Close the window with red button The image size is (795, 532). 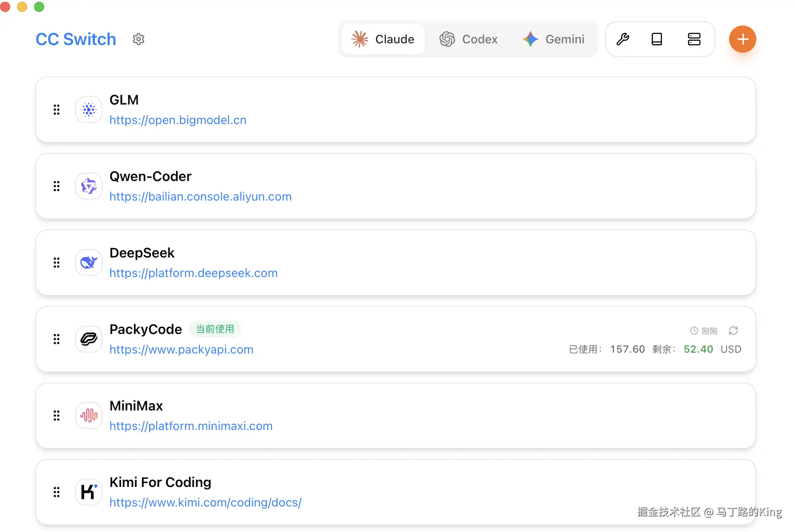[x=5, y=6]
